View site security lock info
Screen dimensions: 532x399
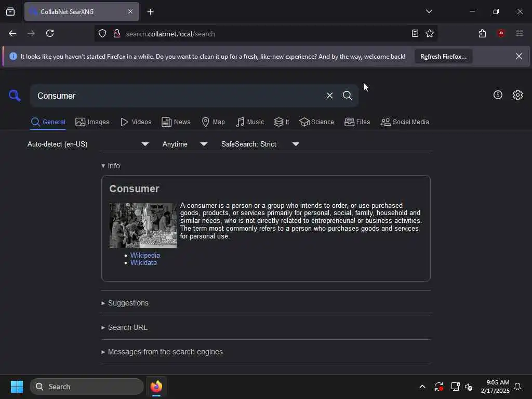[117, 34]
